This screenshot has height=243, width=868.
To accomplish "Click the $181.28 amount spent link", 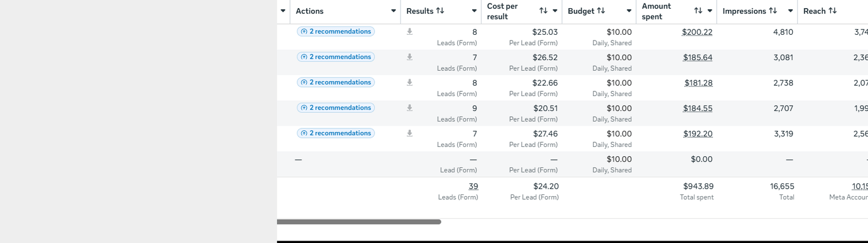I will (698, 83).
